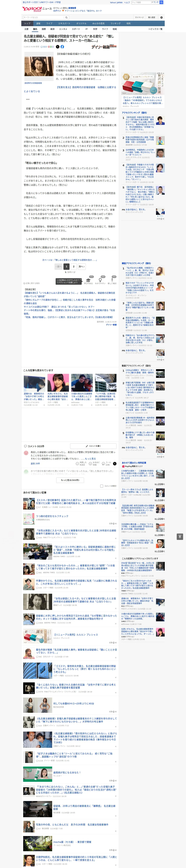This screenshot has height=868, width=186.
Task: Click the コメントを書く button
Action: click(x=93, y=446)
